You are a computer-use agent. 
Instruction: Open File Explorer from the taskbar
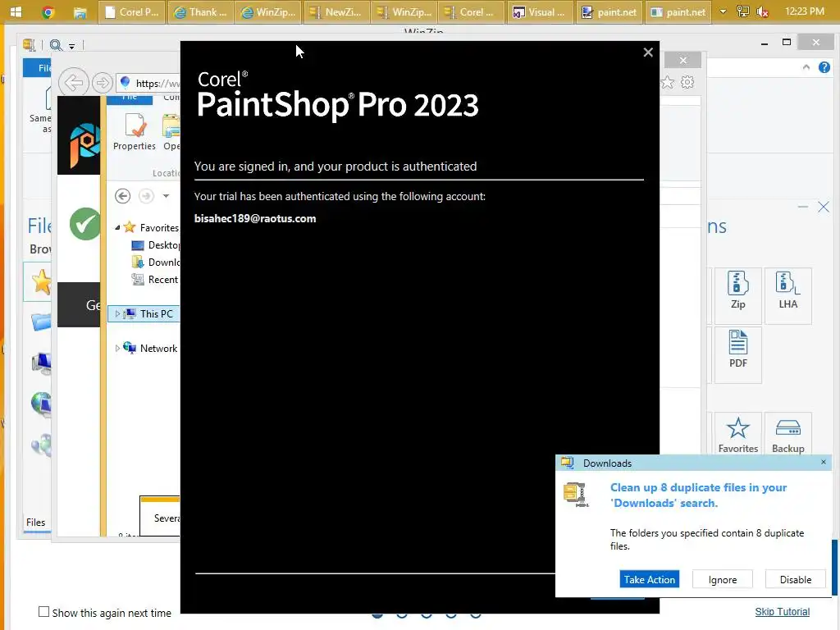(x=80, y=12)
